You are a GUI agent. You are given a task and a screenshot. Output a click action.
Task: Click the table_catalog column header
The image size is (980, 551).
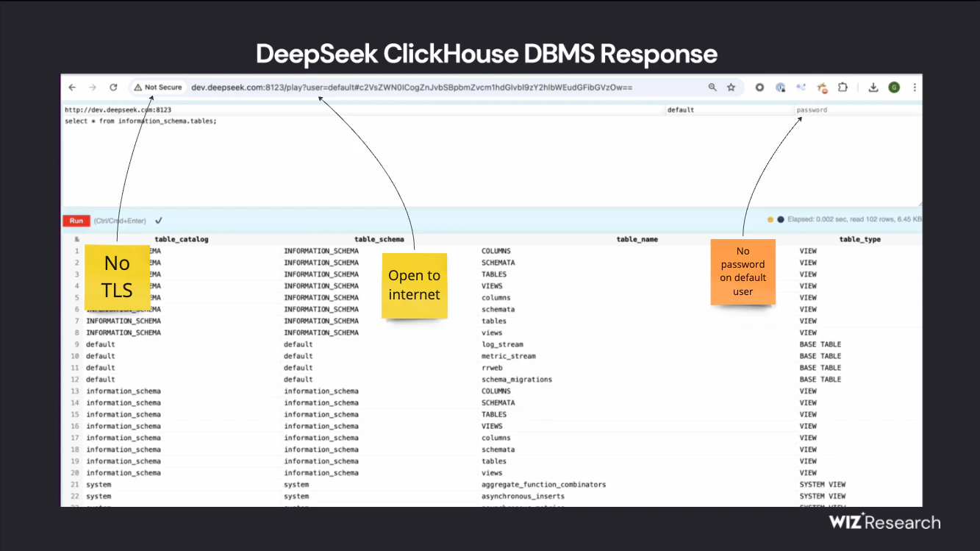pos(182,239)
